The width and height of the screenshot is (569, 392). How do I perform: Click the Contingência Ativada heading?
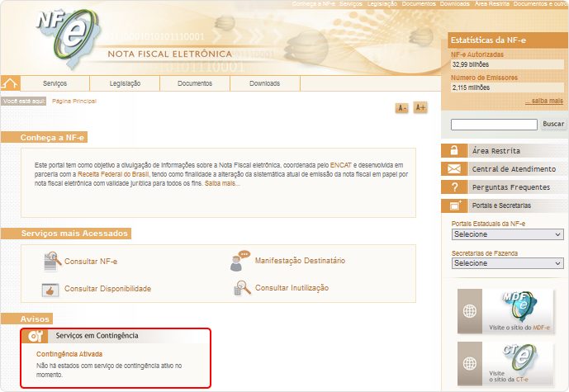69,354
